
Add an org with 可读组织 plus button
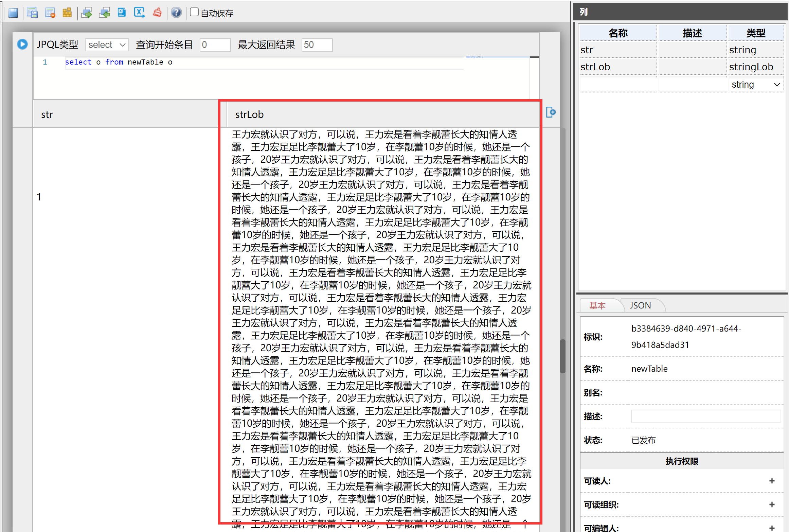(x=772, y=504)
